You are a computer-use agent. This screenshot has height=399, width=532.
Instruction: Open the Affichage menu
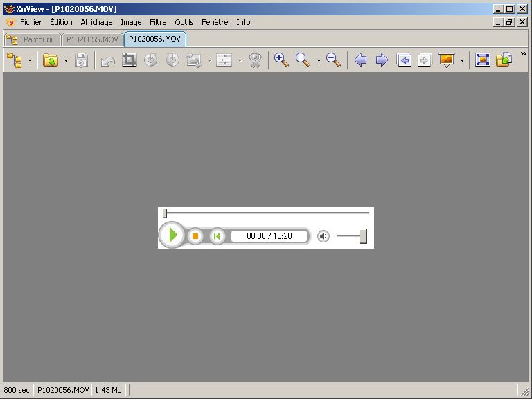tap(96, 22)
